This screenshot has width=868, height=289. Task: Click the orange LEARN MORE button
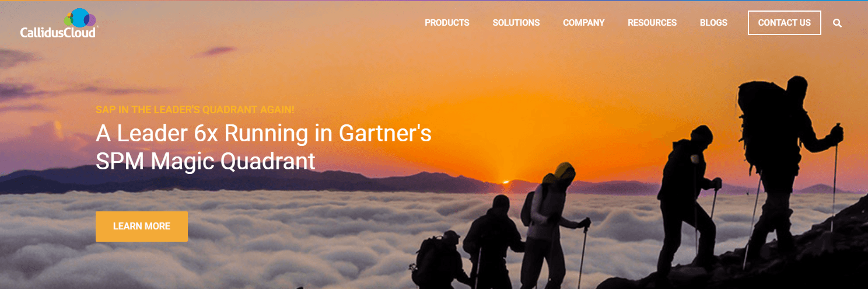coord(142,227)
